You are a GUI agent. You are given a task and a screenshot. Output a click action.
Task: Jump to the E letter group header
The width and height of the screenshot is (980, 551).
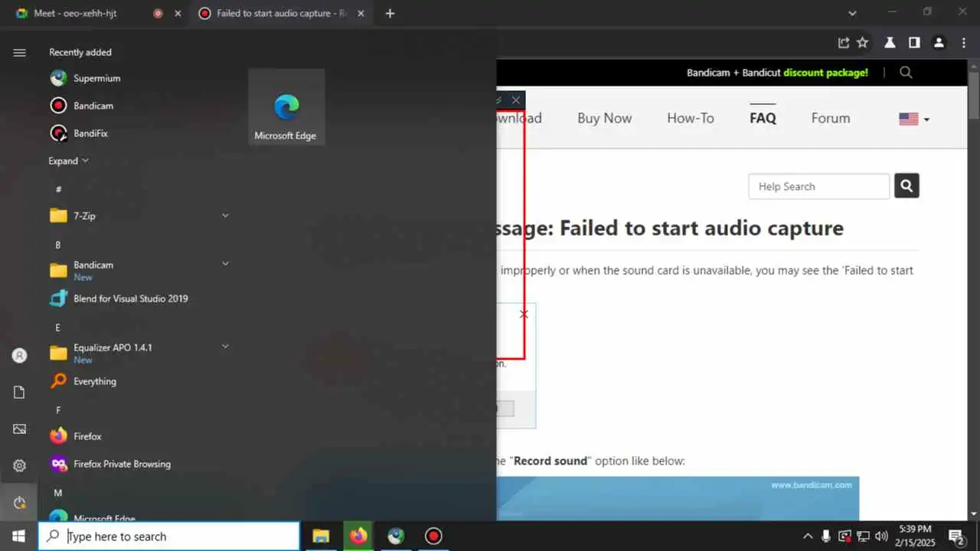(x=58, y=328)
